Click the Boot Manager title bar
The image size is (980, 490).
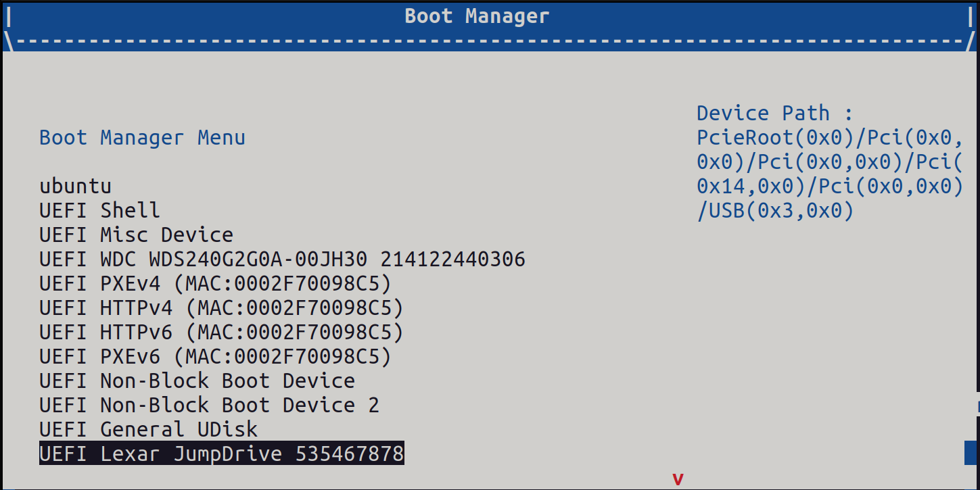(477, 16)
